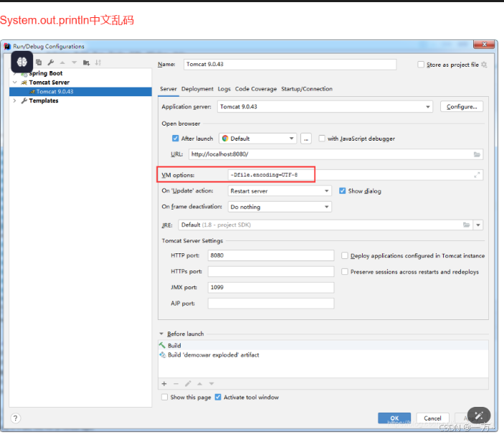Screen dimensions: 504x437
Task: Open the wrench edit templates icon
Action: (x=51, y=62)
